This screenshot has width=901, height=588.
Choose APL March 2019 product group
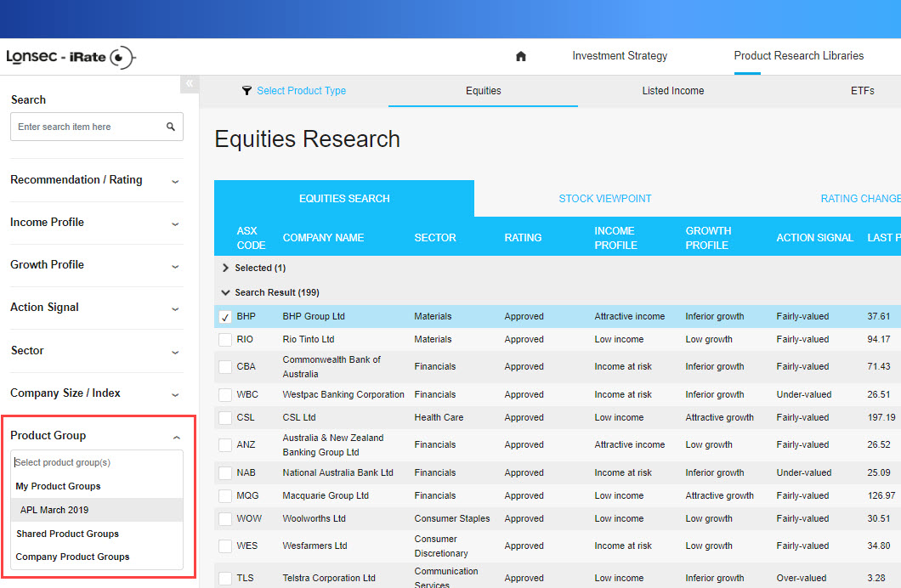54,510
